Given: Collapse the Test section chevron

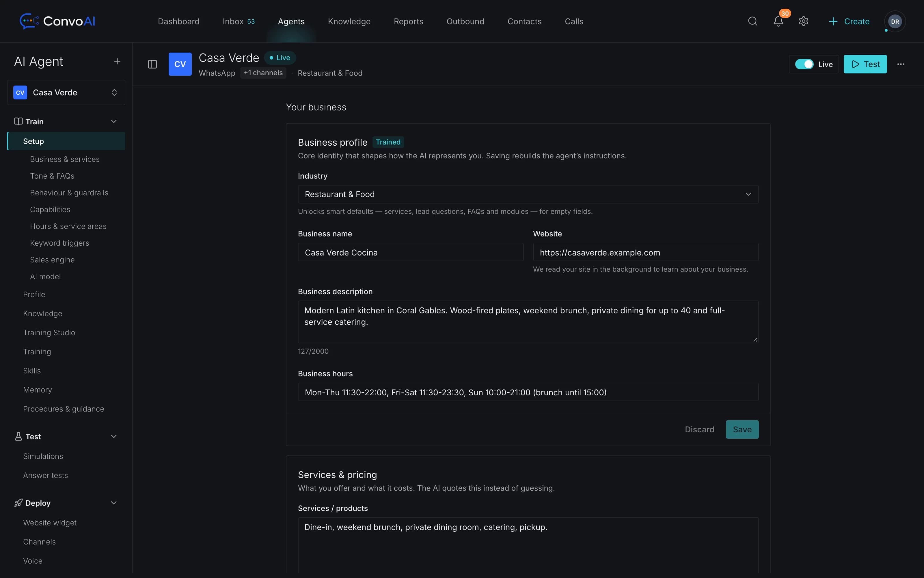Looking at the screenshot, I should 114,436.
